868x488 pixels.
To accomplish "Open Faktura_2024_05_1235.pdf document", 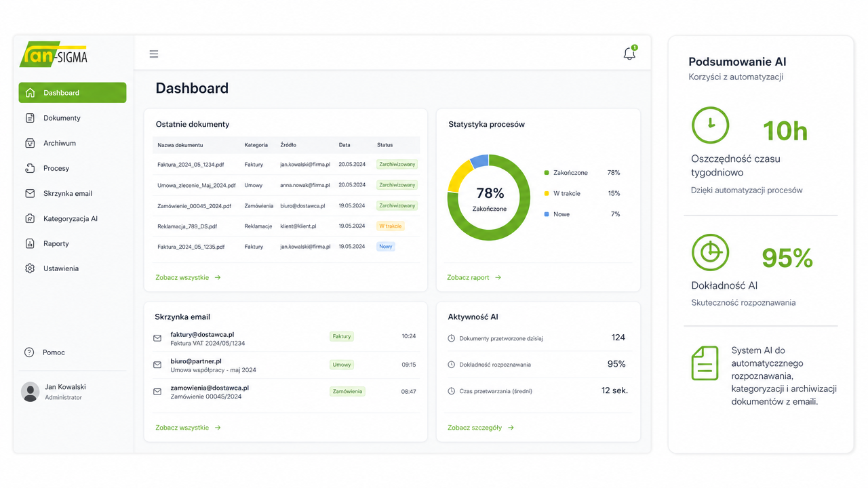I will point(191,247).
